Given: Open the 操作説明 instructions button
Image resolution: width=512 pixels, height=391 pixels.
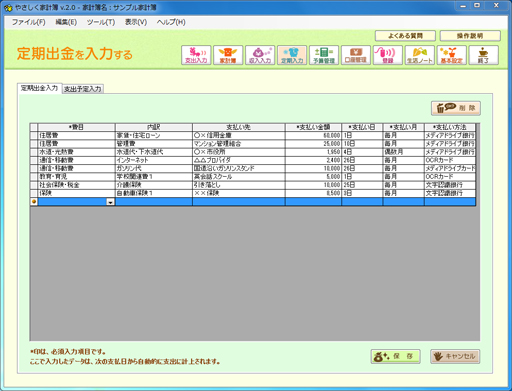Looking at the screenshot, I should click(470, 36).
